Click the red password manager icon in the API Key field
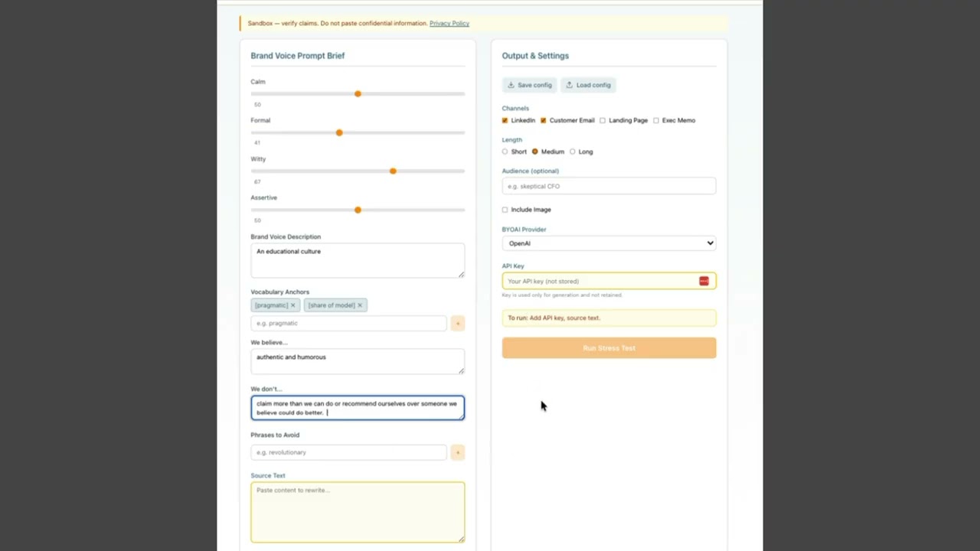 (704, 281)
